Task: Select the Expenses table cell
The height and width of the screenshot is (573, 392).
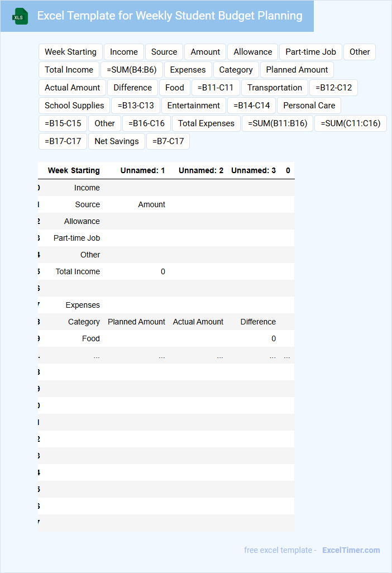Action: click(x=83, y=305)
